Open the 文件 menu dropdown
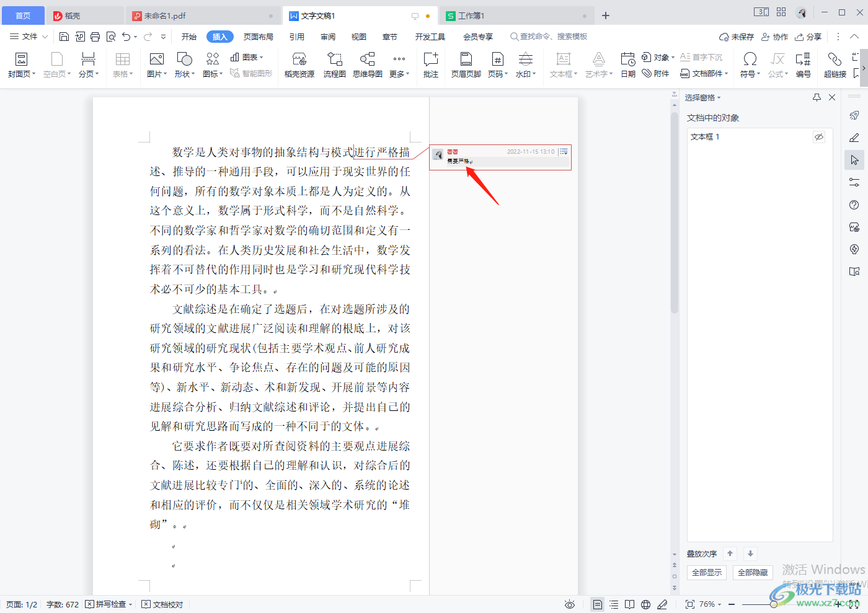 point(29,37)
